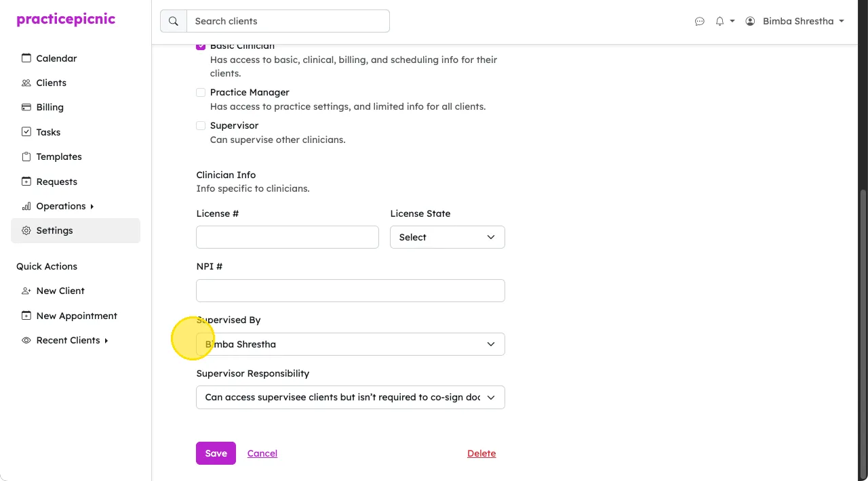868x481 pixels.
Task: Click the user avatar icon
Action: click(x=750, y=21)
